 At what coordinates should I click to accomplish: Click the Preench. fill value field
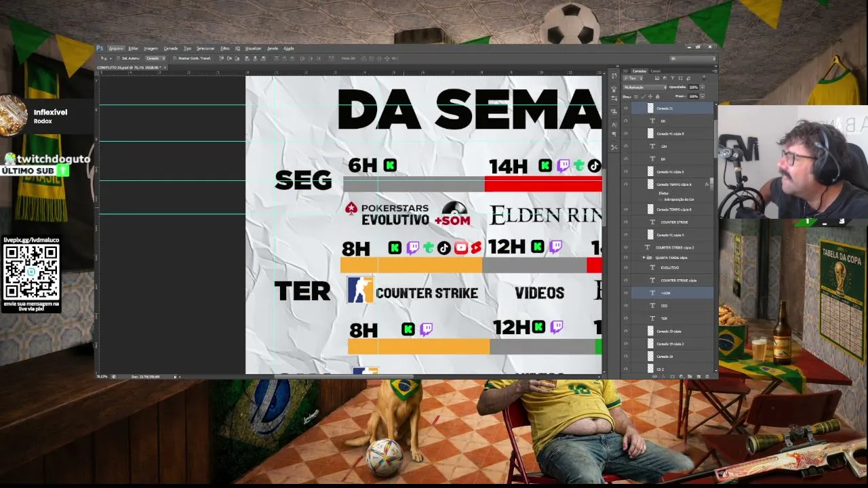[693, 96]
